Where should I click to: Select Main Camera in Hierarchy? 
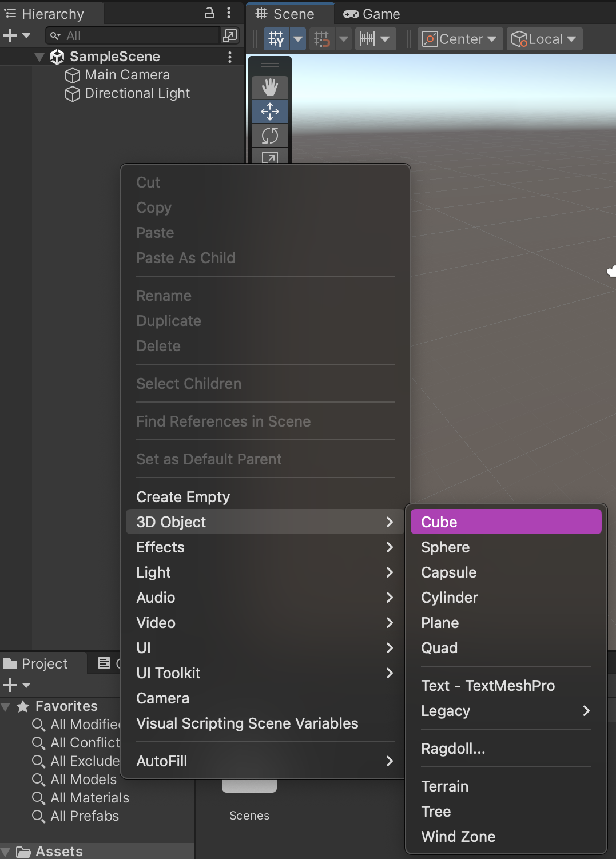(127, 75)
